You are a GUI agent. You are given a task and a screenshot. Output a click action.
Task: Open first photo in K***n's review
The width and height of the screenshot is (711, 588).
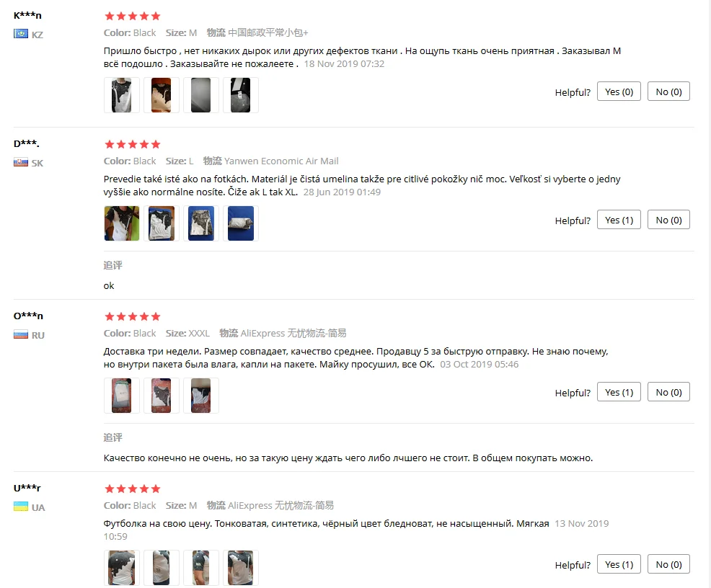(x=122, y=95)
